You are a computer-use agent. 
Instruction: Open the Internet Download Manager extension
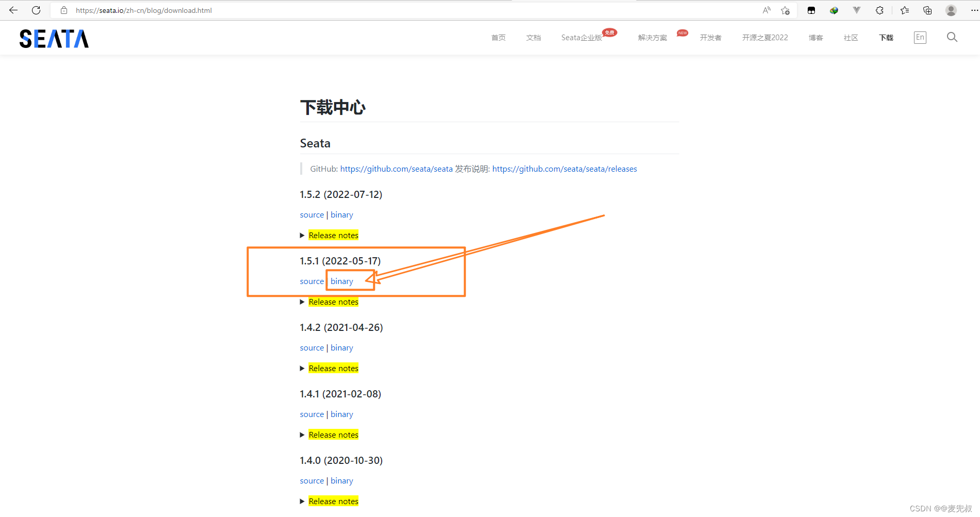click(834, 10)
